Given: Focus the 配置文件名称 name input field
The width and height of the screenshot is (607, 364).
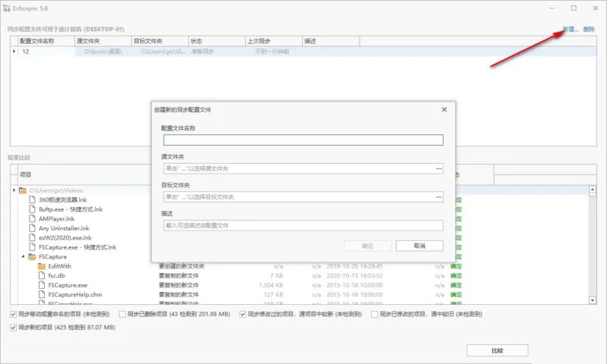Looking at the screenshot, I should [303, 140].
